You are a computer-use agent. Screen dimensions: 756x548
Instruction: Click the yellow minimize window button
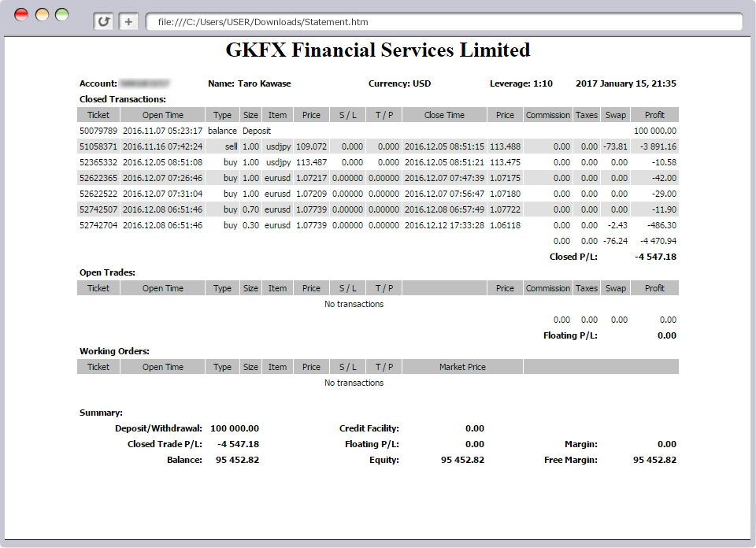point(42,15)
